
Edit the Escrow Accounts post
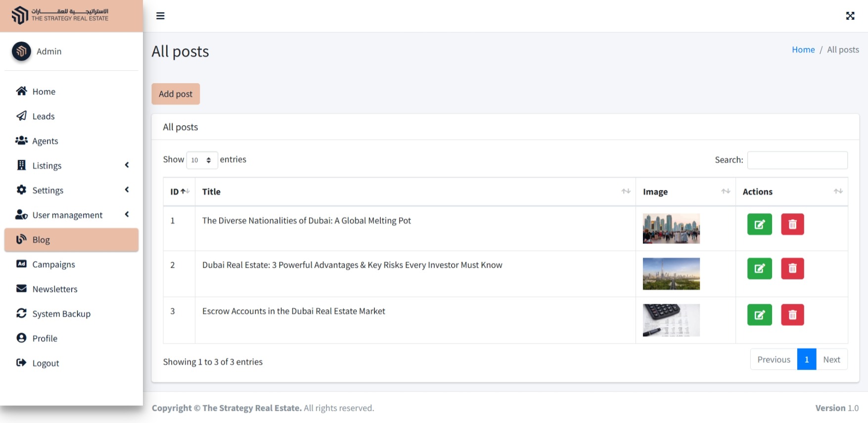pyautogui.click(x=759, y=315)
